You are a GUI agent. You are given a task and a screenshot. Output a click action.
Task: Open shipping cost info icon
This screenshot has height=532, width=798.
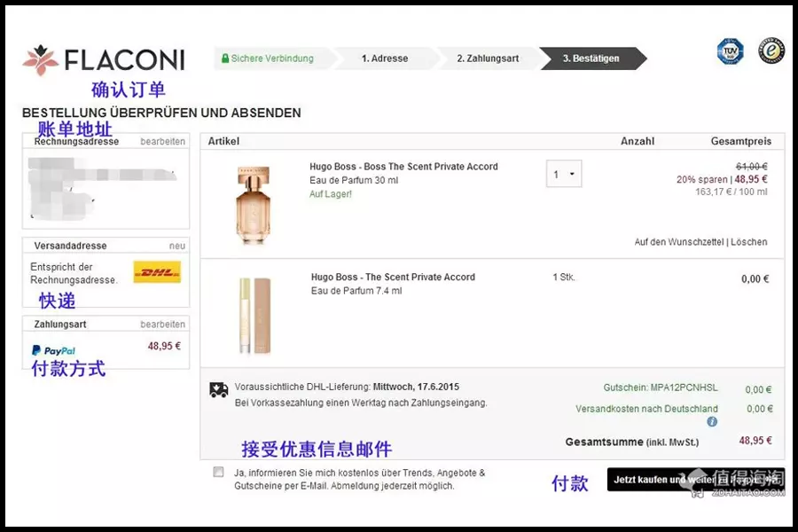tap(712, 422)
